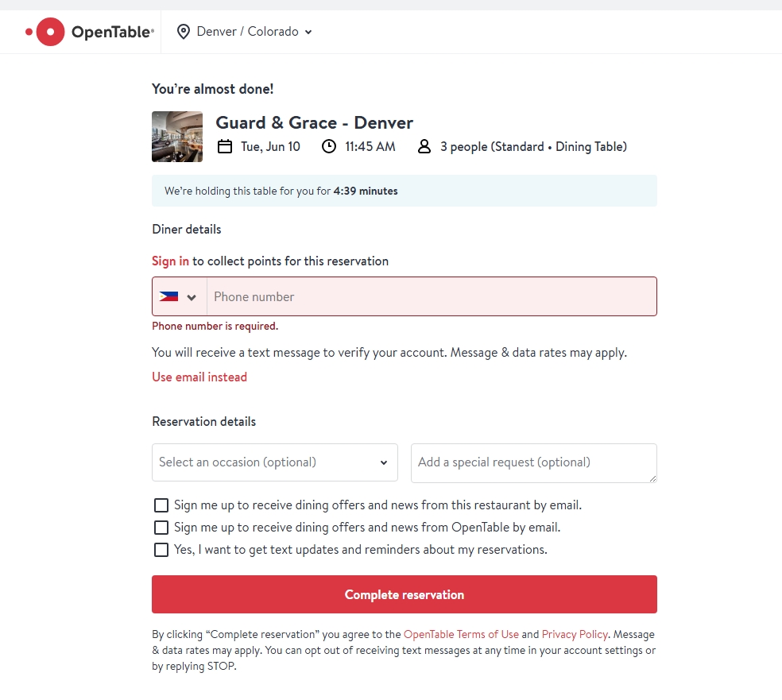Open the OpenTable Terms of Use link
782x700 pixels.
[x=461, y=634]
